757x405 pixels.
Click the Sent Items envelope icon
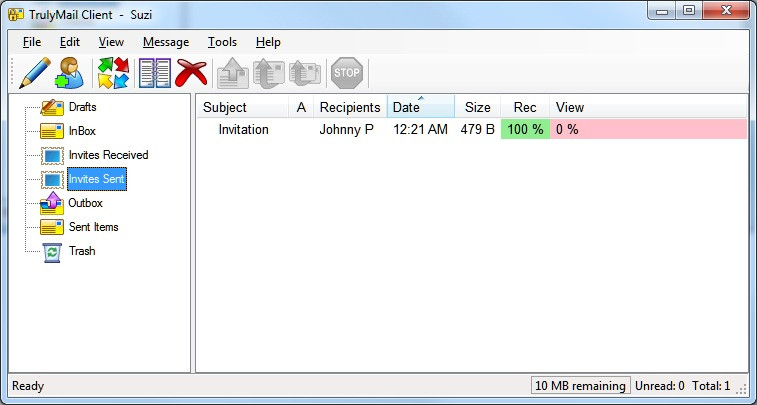pyautogui.click(x=52, y=227)
